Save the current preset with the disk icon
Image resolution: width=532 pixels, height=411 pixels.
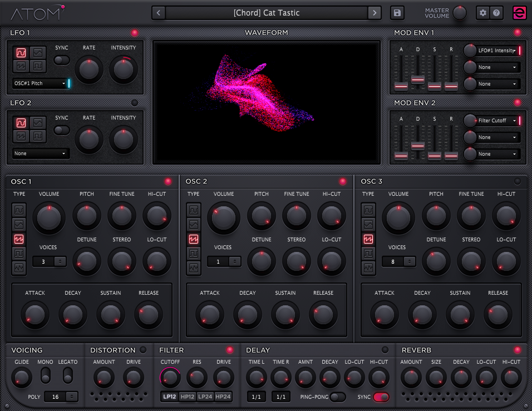(397, 13)
